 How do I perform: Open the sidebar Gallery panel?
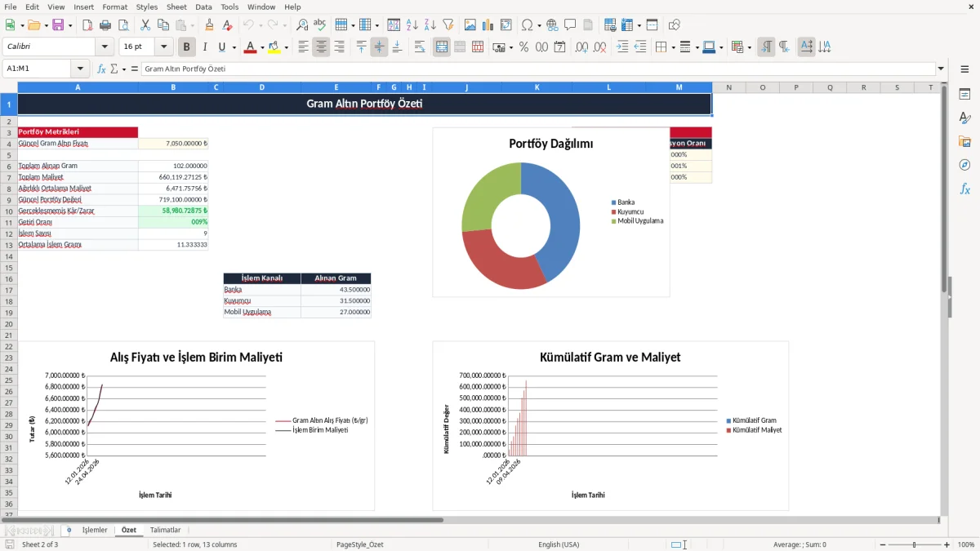click(964, 141)
